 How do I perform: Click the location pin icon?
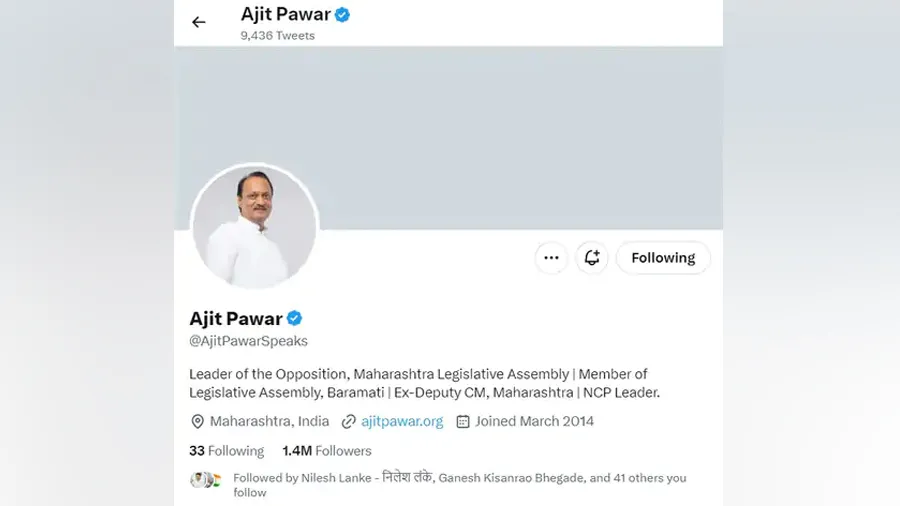pyautogui.click(x=197, y=421)
